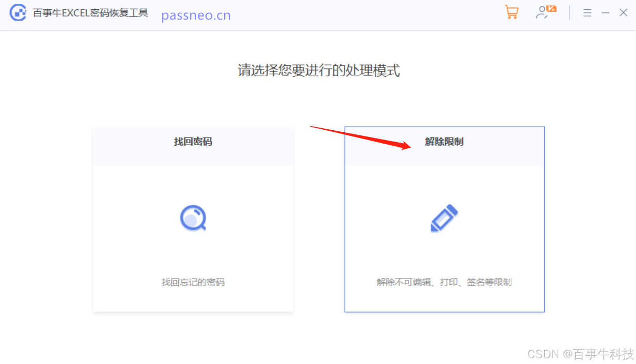636x364 pixels.
Task: Select the magnifying glass password recovery icon
Action: coord(193,218)
